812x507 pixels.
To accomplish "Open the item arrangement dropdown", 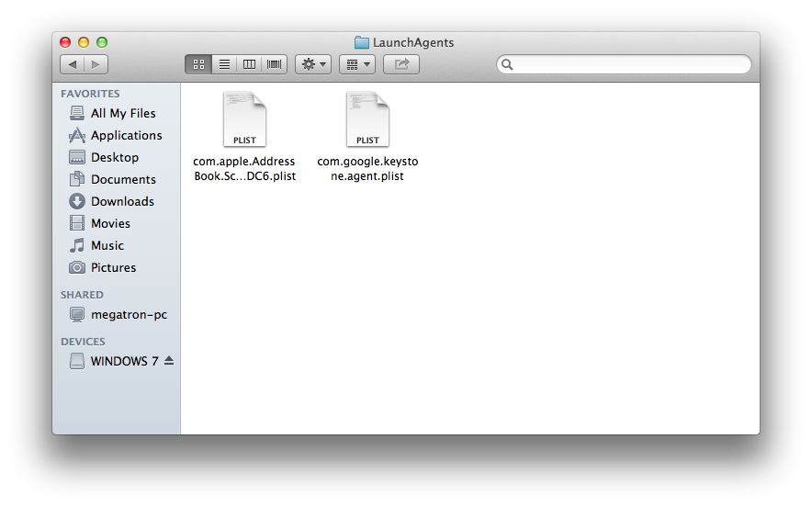I will (357, 64).
